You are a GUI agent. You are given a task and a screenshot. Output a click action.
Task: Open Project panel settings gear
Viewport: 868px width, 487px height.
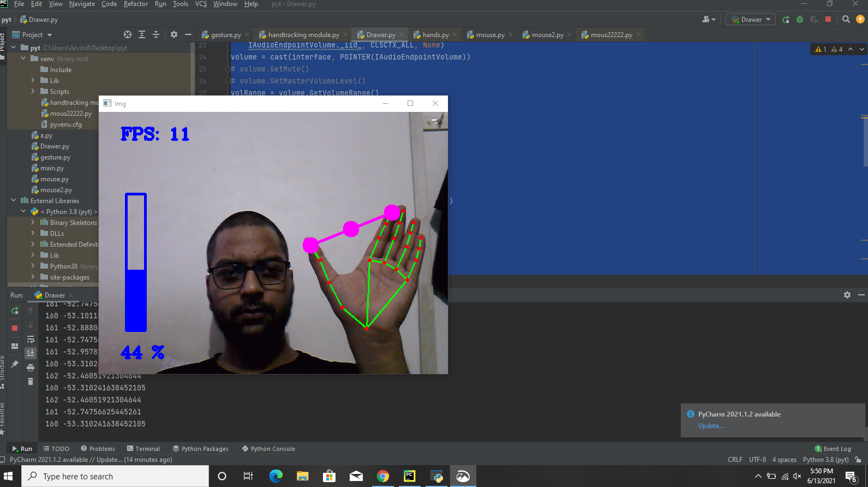point(174,34)
